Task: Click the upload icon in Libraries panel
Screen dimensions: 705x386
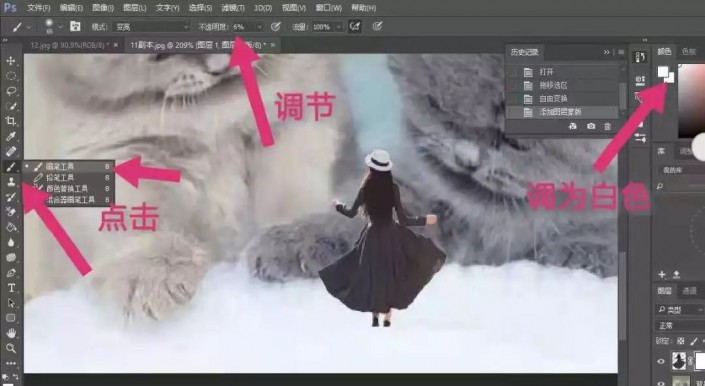Action: point(676,274)
